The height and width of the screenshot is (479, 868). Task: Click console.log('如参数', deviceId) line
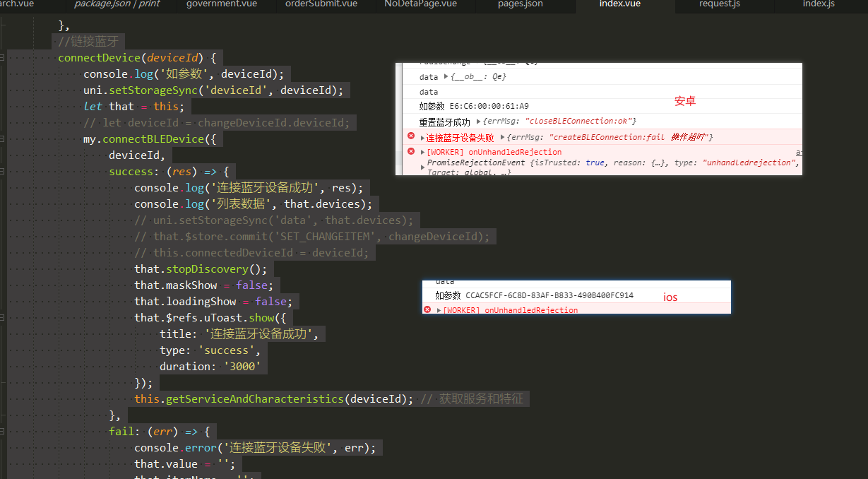pyautogui.click(x=184, y=74)
